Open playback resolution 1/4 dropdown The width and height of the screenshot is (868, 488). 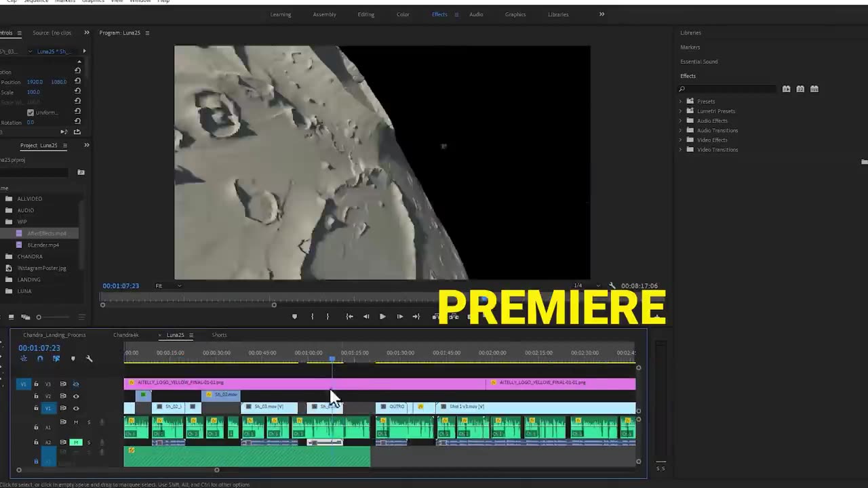(x=587, y=286)
